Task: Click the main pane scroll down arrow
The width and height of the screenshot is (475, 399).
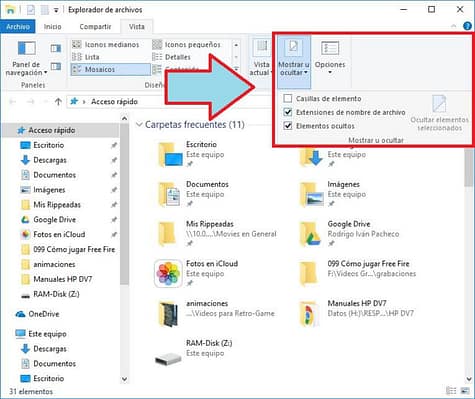Action: [x=469, y=379]
